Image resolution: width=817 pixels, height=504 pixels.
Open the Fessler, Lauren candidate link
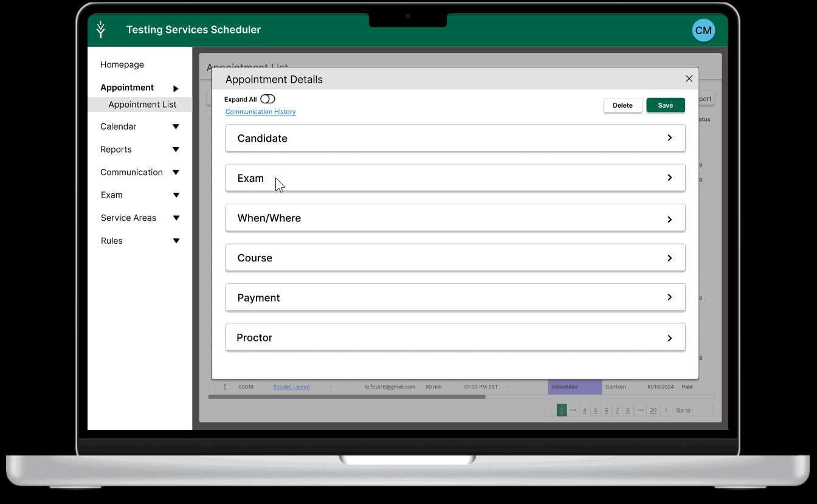coord(292,387)
